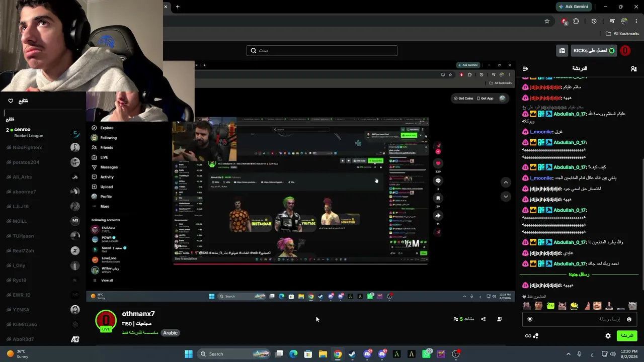Select LJLJ16 in the followed list
Image resolution: width=644 pixels, height=362 pixels.
[x=43, y=206]
